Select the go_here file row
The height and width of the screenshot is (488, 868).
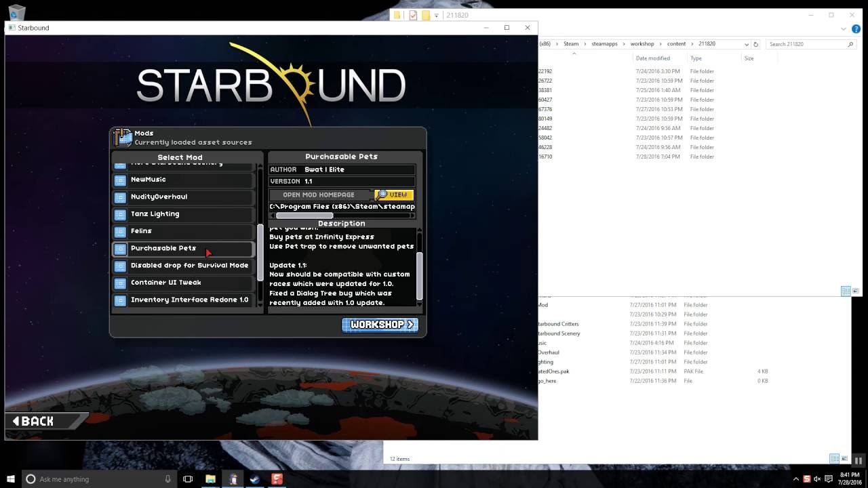(x=654, y=381)
